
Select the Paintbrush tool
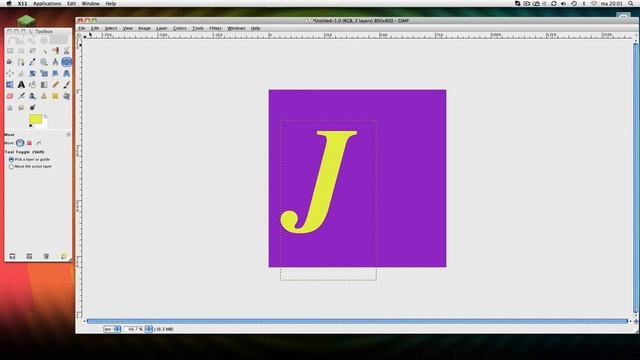(67, 85)
